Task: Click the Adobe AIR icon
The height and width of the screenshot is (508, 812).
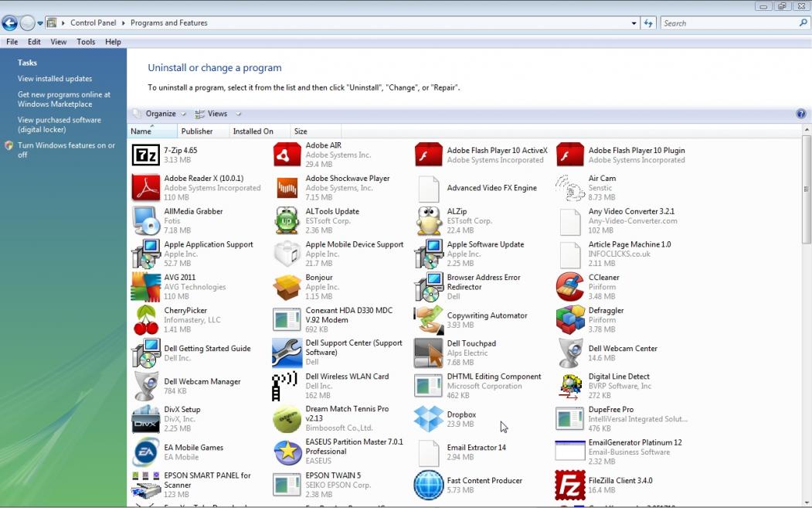Action: pos(287,155)
